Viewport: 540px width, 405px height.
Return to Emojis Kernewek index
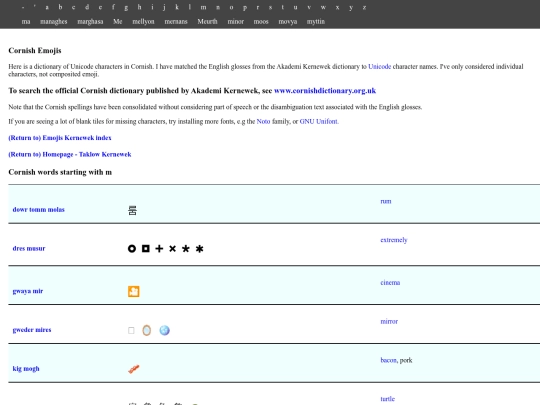click(x=60, y=138)
